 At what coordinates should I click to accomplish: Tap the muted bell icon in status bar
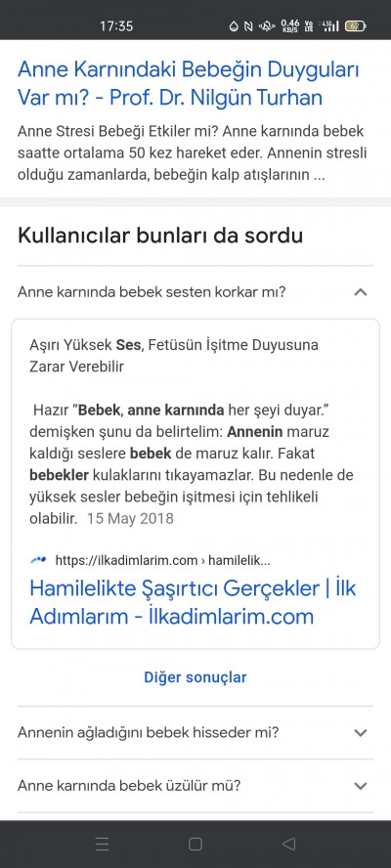click(x=268, y=26)
